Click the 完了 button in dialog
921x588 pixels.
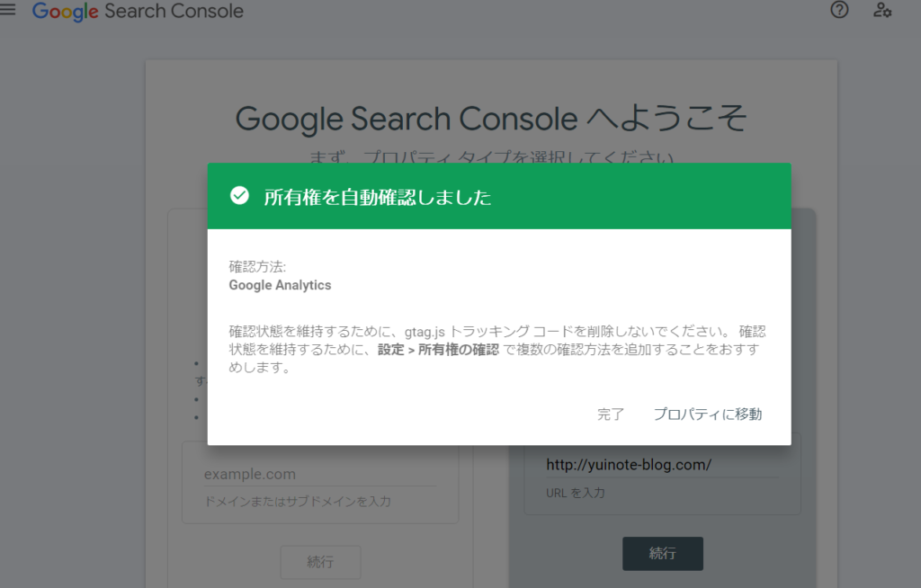611,414
